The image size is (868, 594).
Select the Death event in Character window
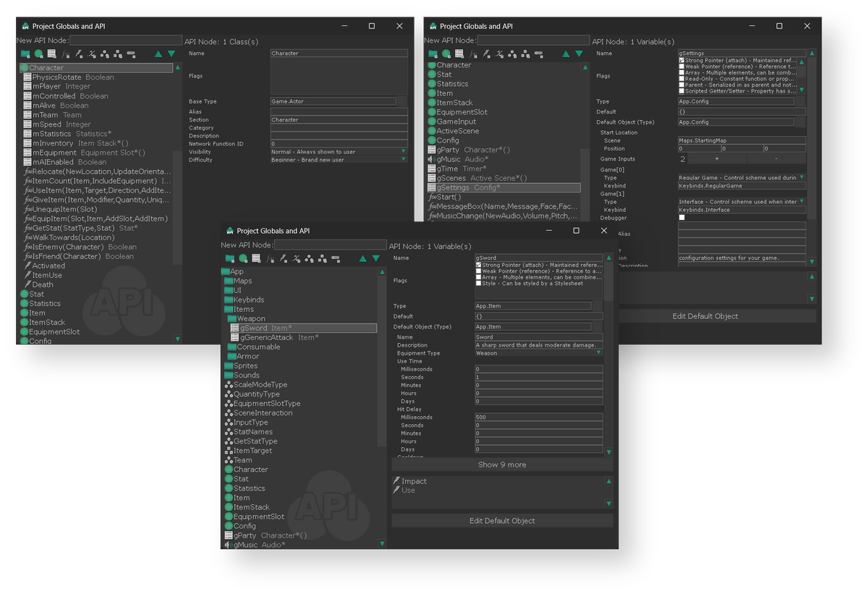coord(38,284)
